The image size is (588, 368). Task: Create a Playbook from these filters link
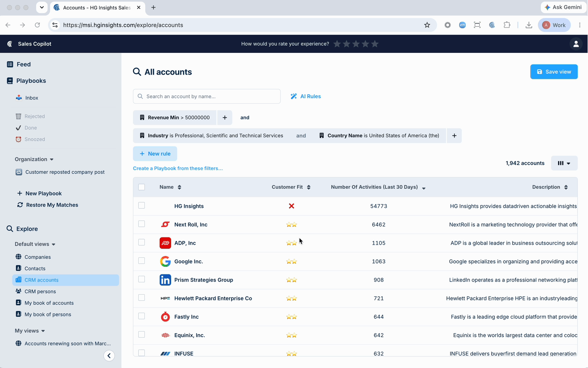[x=178, y=168]
